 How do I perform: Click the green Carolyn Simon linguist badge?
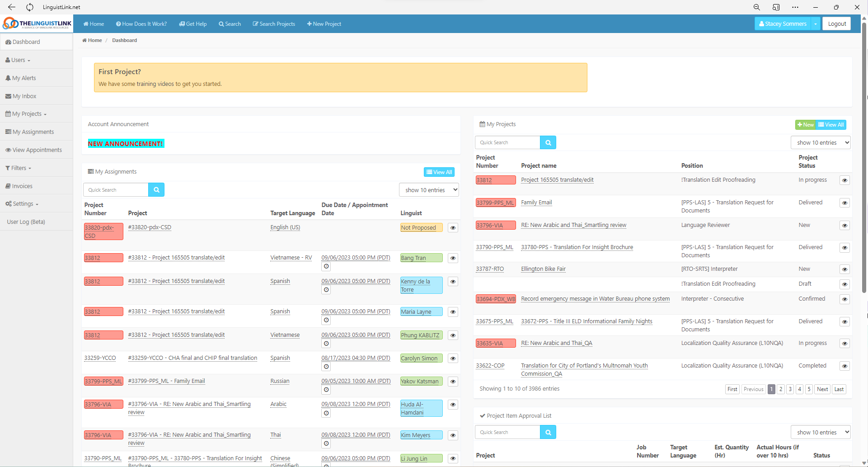click(x=421, y=359)
